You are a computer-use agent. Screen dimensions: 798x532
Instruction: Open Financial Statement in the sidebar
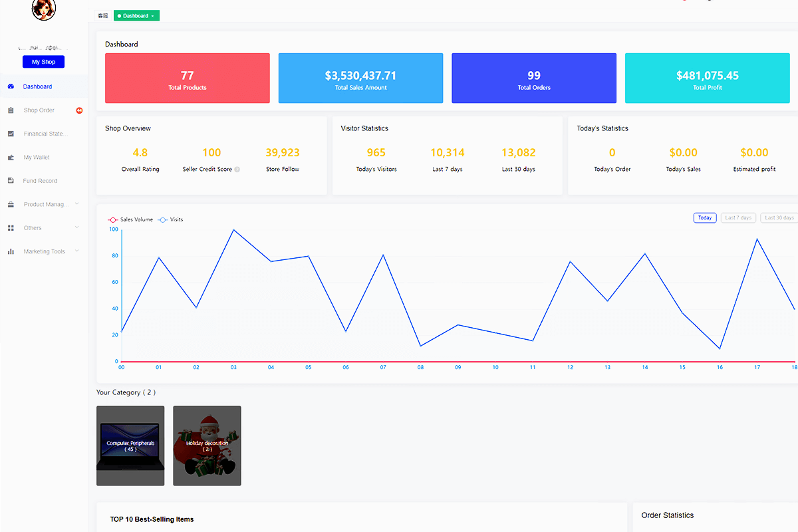click(x=44, y=134)
